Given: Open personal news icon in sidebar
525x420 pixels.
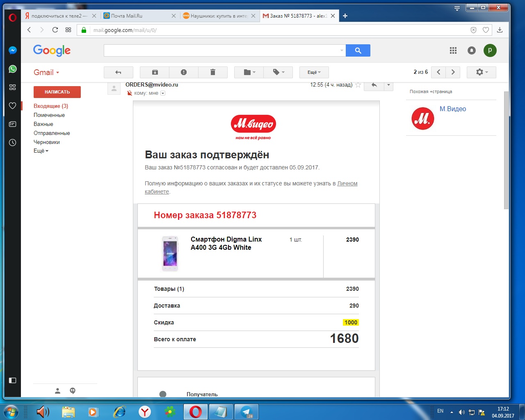Looking at the screenshot, I should [13, 124].
